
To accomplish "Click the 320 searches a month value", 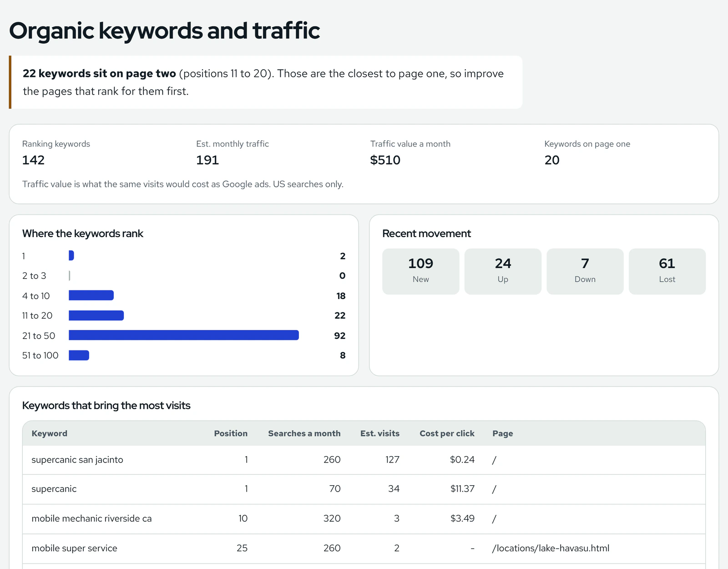I will (x=332, y=518).
